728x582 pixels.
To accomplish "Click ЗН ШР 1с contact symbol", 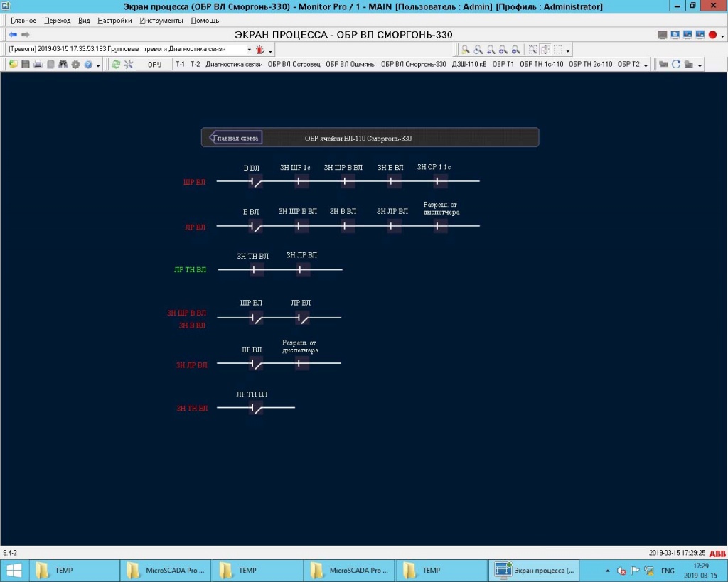I will coord(301,181).
